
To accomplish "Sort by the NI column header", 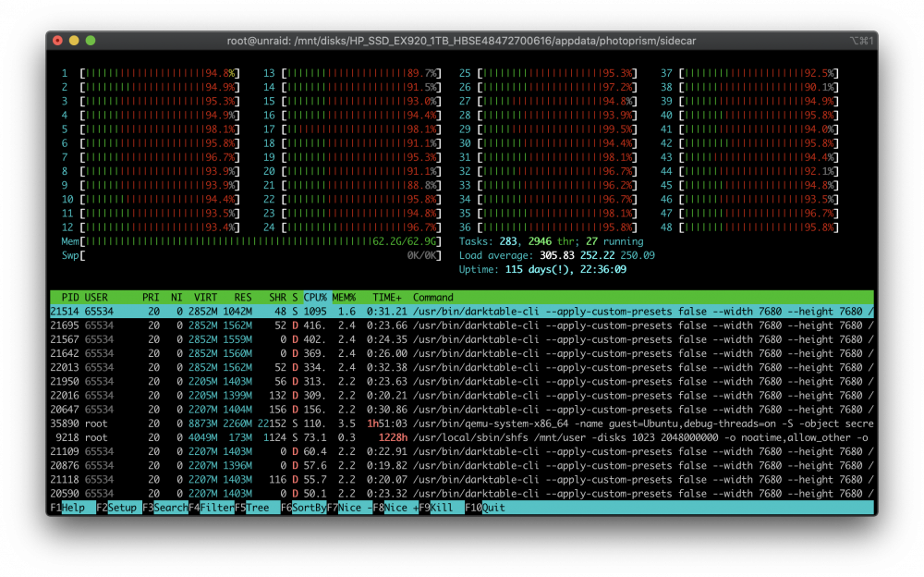I will click(x=176, y=298).
